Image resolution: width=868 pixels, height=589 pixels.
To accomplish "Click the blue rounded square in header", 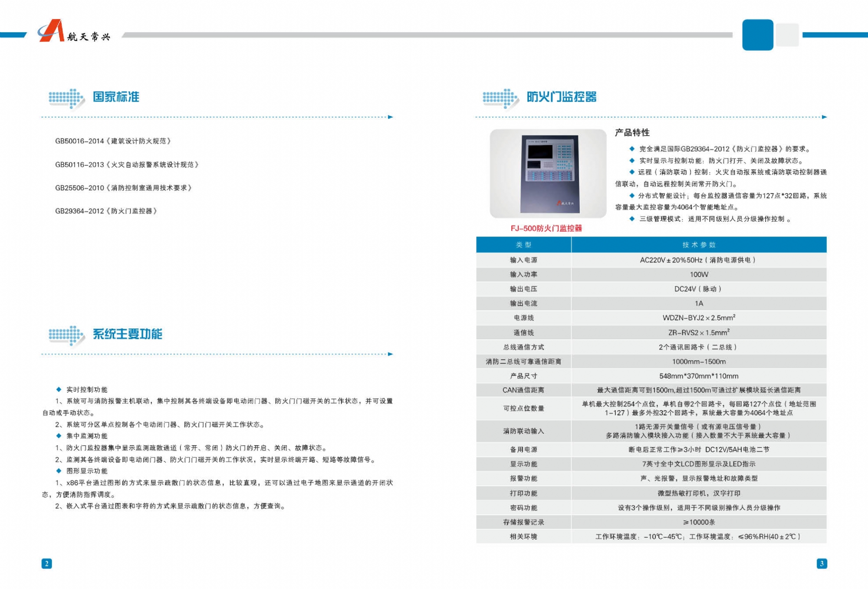I will click(x=757, y=35).
